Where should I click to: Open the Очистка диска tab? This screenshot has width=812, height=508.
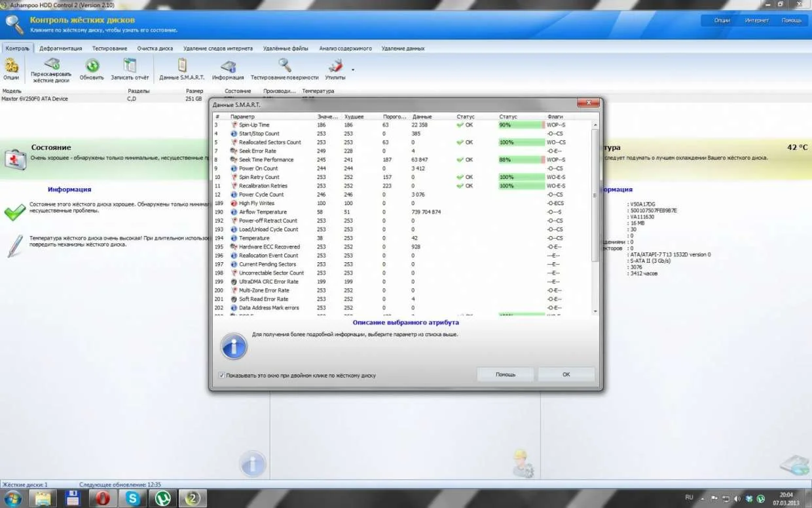click(155, 49)
